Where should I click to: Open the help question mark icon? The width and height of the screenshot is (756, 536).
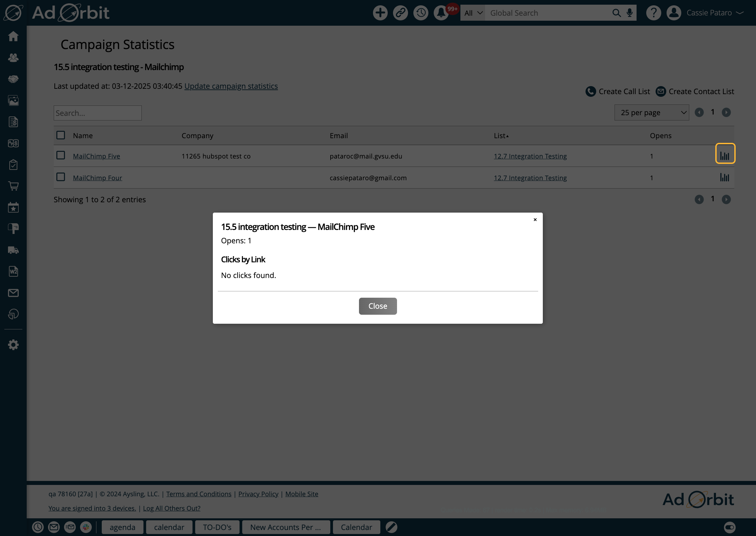tap(653, 13)
